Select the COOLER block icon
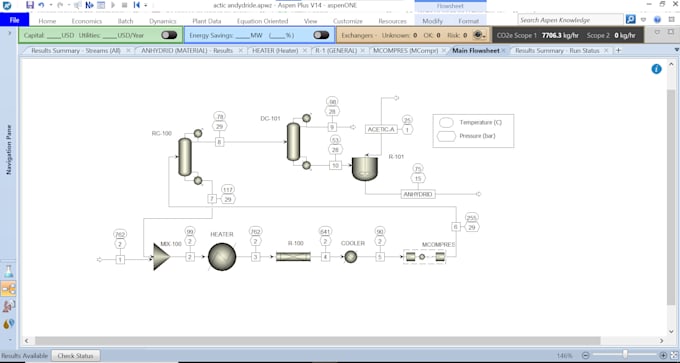Viewport: 680px width, 363px height. tap(350, 257)
